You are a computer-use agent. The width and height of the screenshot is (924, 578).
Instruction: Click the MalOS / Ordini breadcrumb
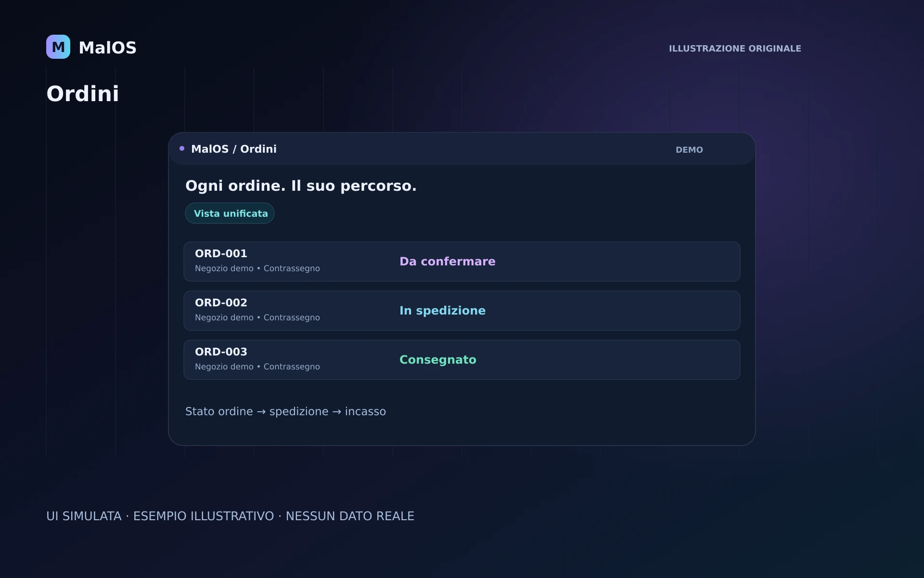pyautogui.click(x=234, y=149)
